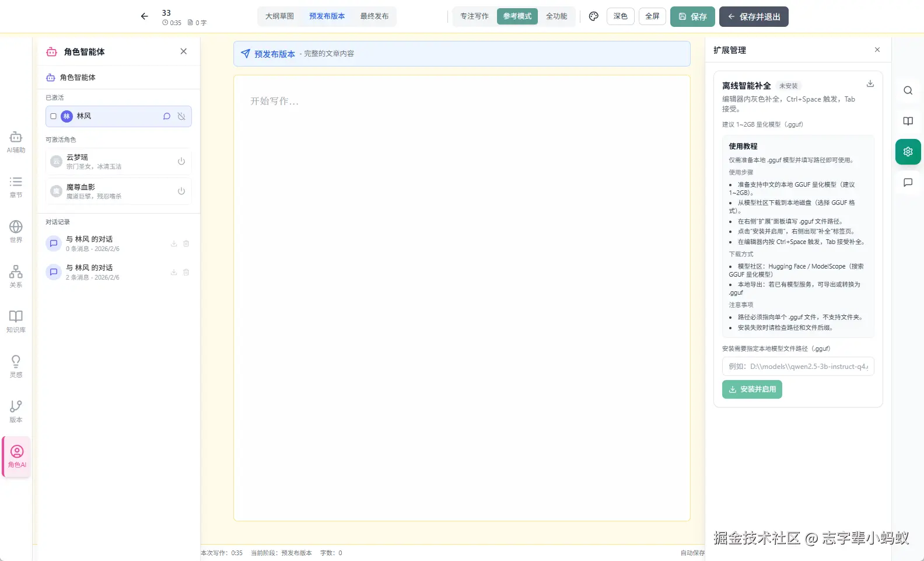Activate 魔尊血影 with its power icon
This screenshot has height=561, width=924.
(x=181, y=191)
